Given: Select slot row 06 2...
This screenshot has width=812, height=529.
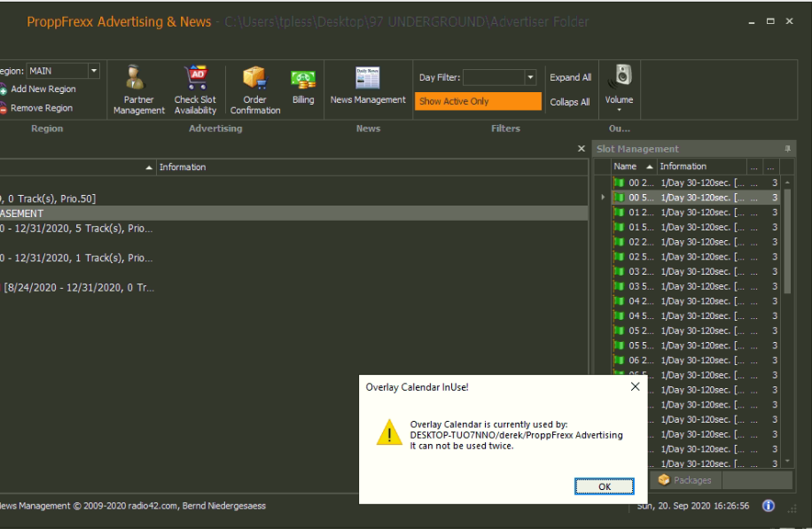Looking at the screenshot, I should click(x=695, y=361).
